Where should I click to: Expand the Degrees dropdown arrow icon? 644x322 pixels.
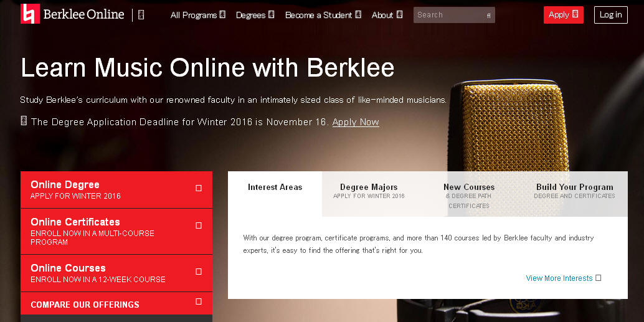click(x=271, y=15)
